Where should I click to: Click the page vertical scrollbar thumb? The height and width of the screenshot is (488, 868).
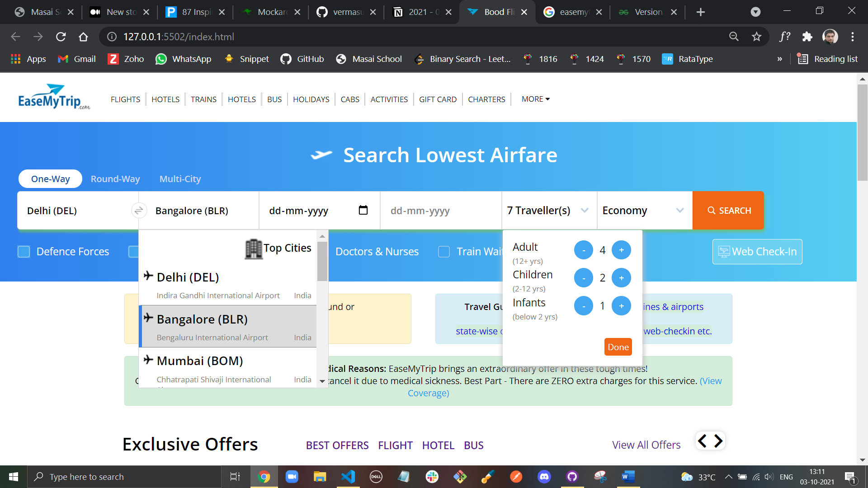click(862, 132)
